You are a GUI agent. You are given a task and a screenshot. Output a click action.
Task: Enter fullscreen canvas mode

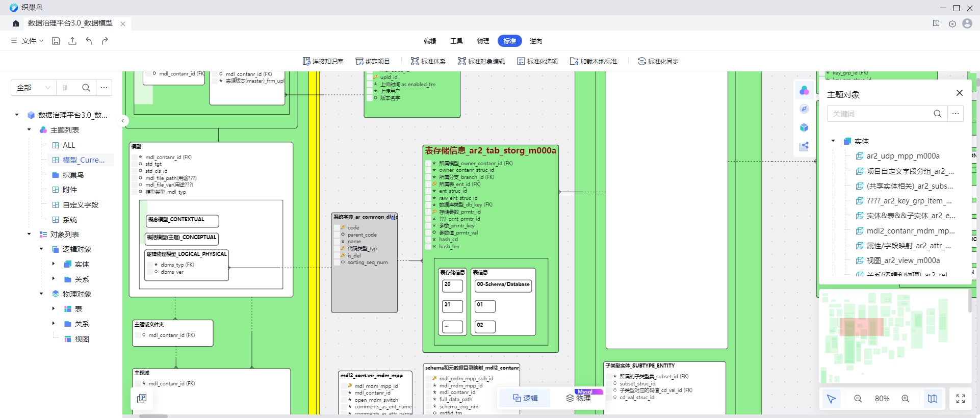961,399
